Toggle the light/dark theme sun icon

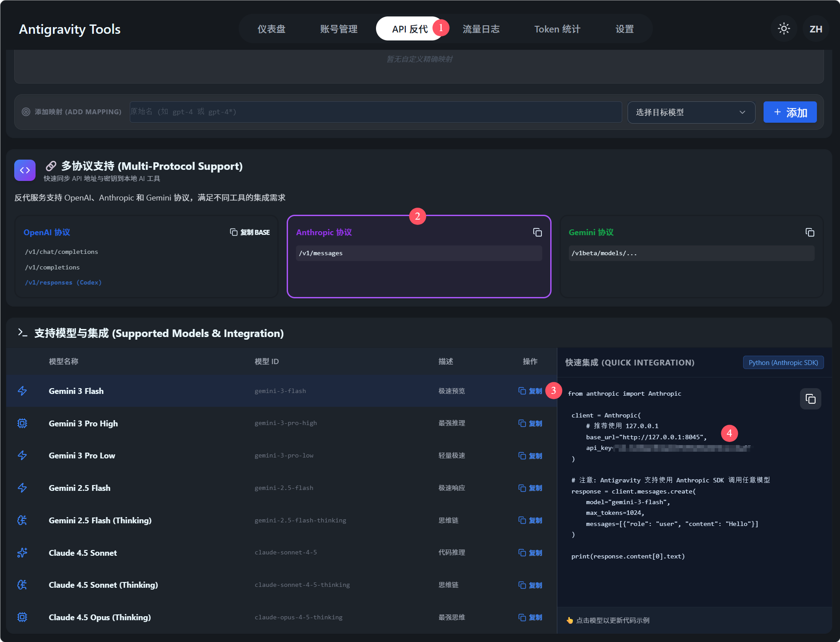tap(784, 29)
